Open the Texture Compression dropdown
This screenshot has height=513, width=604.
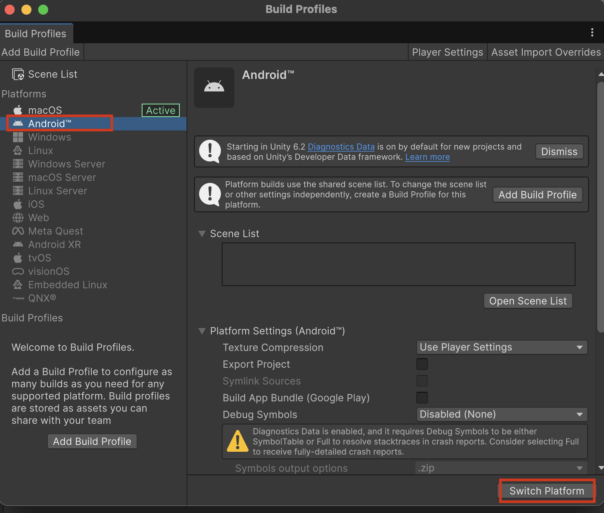click(x=501, y=347)
